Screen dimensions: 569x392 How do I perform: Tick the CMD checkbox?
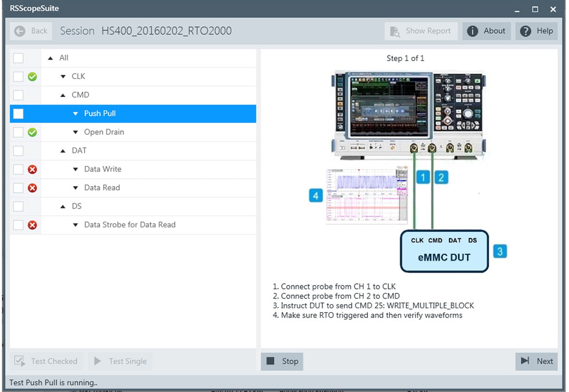[18, 95]
